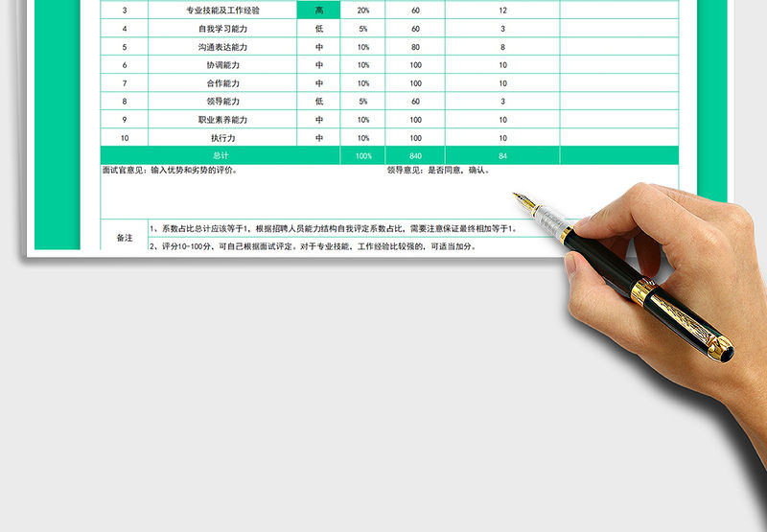This screenshot has height=532, width=767.
Task: Click the green 高 priority cell
Action: pyautogui.click(x=318, y=11)
